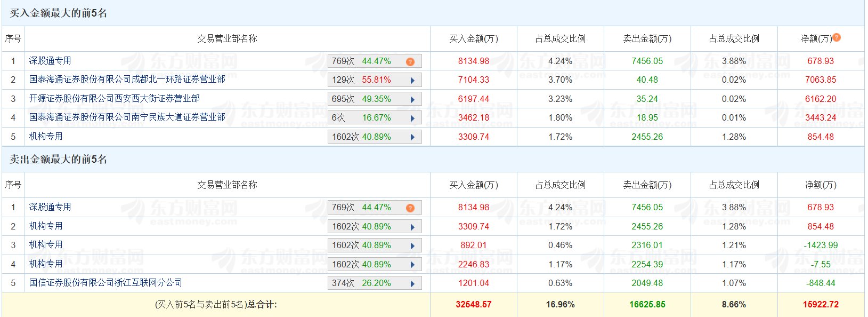The width and height of the screenshot is (868, 317).
Task: Click question mark icon in buy table's 深股通专用 row
Action: pyautogui.click(x=410, y=62)
